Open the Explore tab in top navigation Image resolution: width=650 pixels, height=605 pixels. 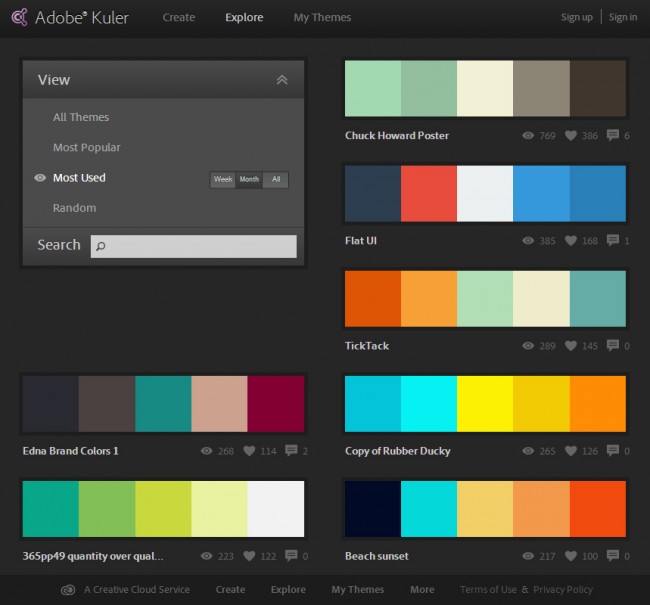(x=244, y=17)
